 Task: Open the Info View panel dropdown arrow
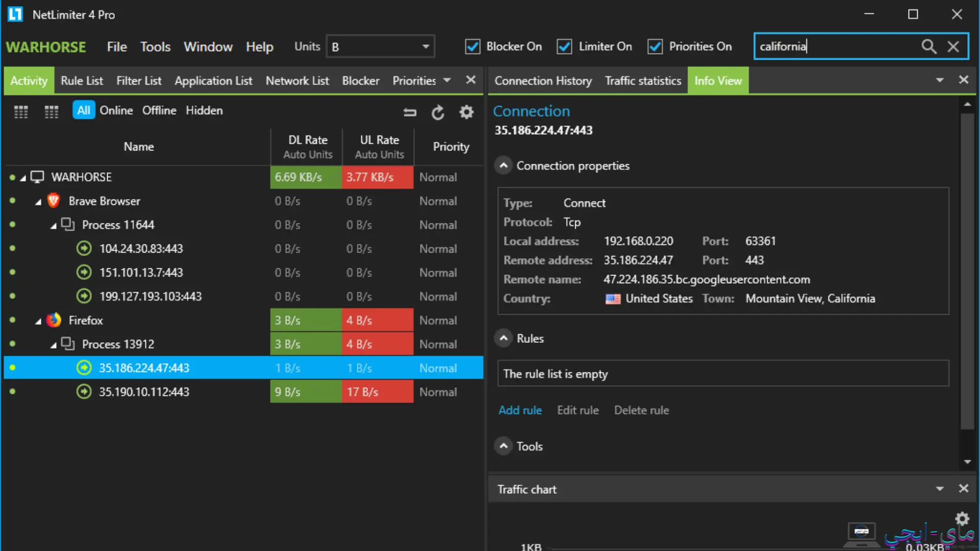(x=940, y=80)
